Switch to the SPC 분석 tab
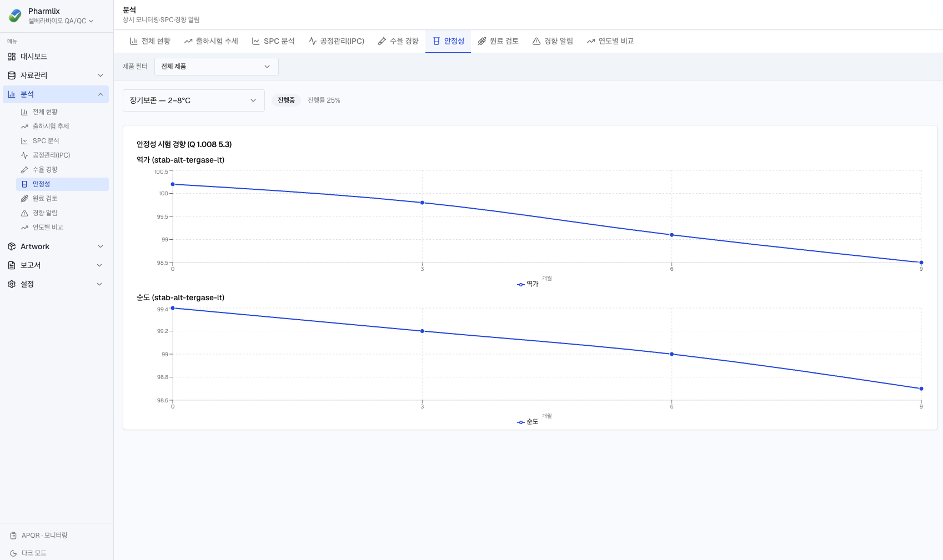The height and width of the screenshot is (560, 943). pos(273,41)
